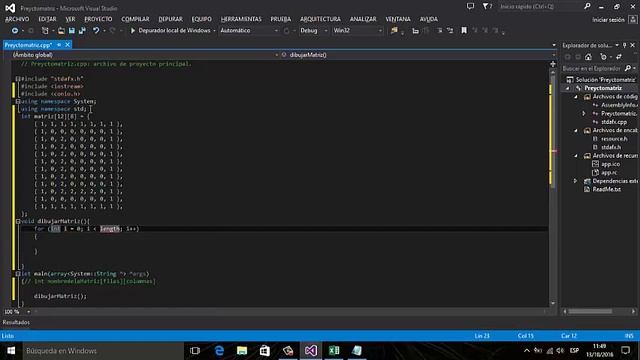Open the DEPURAR menu
This screenshot has height=360, width=640.
pos(170,19)
